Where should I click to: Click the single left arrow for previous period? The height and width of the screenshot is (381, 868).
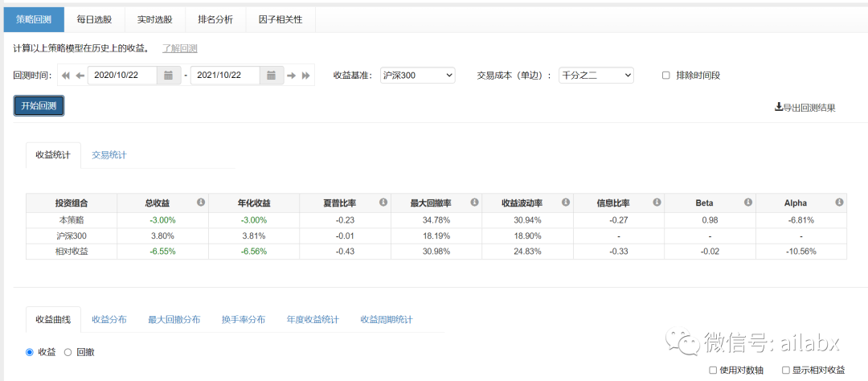click(x=80, y=76)
